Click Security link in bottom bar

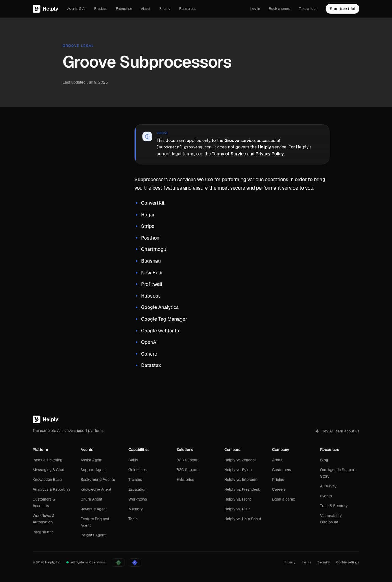(x=323, y=562)
